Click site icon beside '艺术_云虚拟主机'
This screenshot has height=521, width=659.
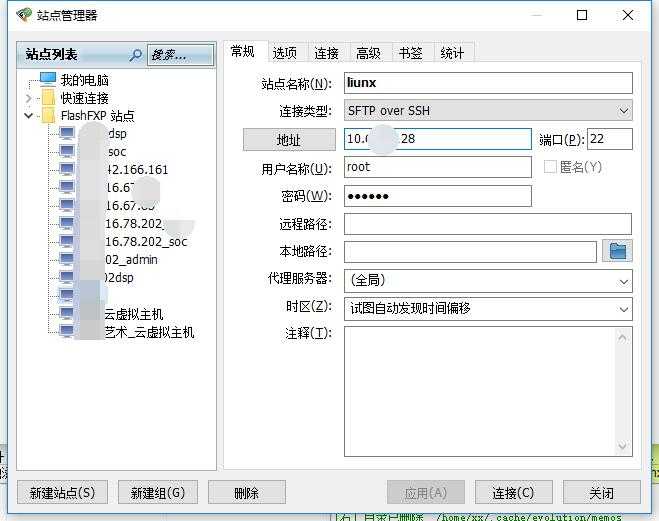tap(67, 332)
